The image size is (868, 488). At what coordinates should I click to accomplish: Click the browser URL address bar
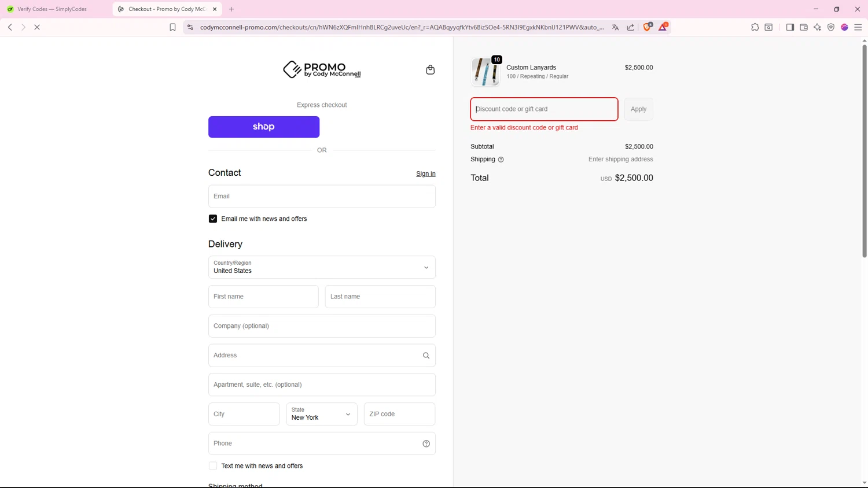402,27
